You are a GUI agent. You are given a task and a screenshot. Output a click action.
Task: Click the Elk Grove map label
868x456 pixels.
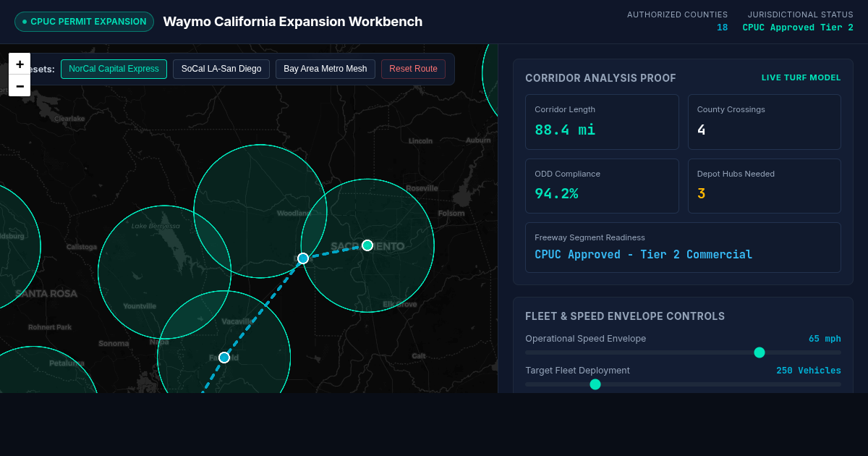(400, 304)
